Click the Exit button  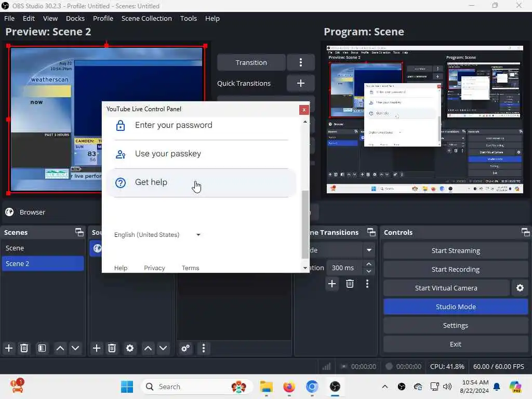[x=456, y=344]
